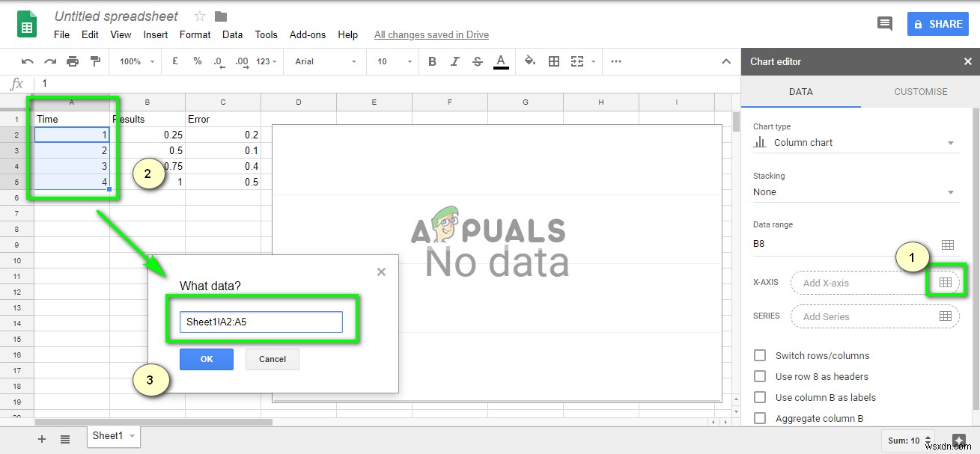Screen dimensions: 980x454
Task: Toggle italic formatting with the I icon
Action: (x=455, y=61)
